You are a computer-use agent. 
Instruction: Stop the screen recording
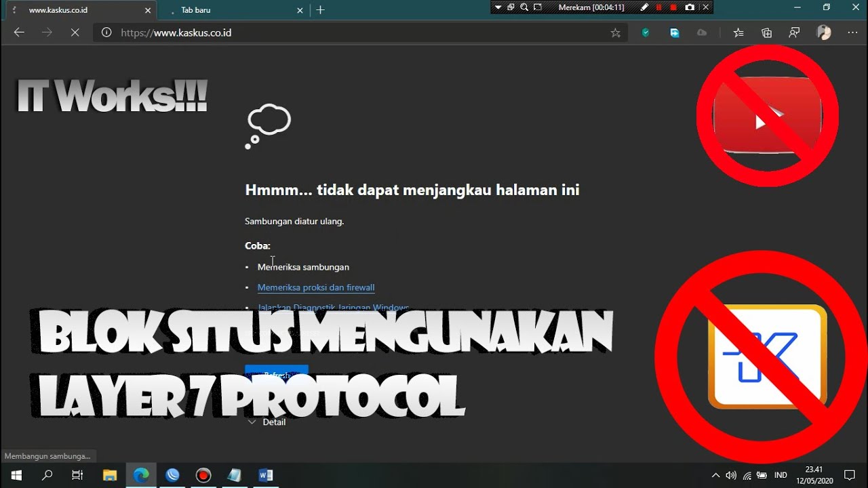[x=673, y=7]
